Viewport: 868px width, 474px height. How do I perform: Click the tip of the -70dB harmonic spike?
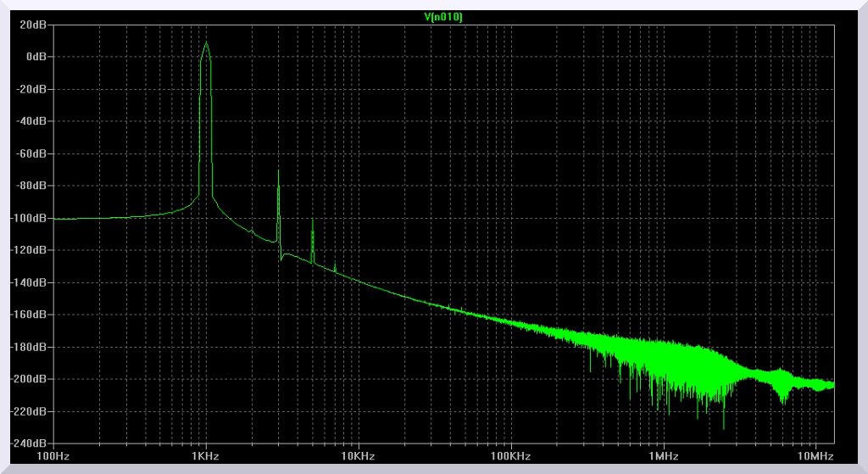click(278, 171)
